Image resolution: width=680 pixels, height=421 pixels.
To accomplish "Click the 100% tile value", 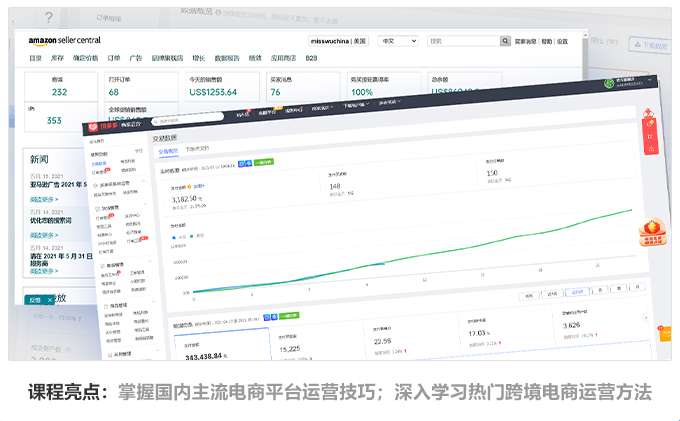I will coord(362,92).
